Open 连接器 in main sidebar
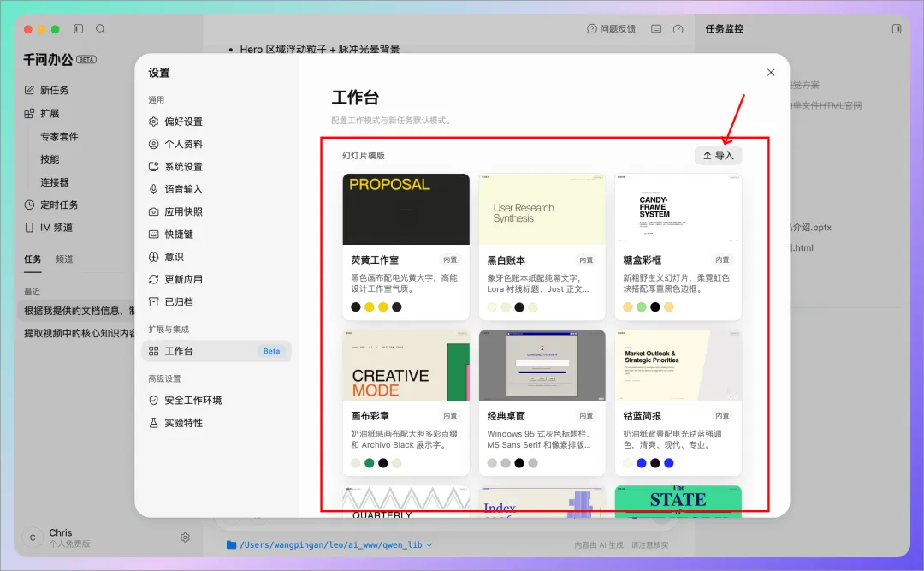Screen dimensions: 924x571 point(54,182)
